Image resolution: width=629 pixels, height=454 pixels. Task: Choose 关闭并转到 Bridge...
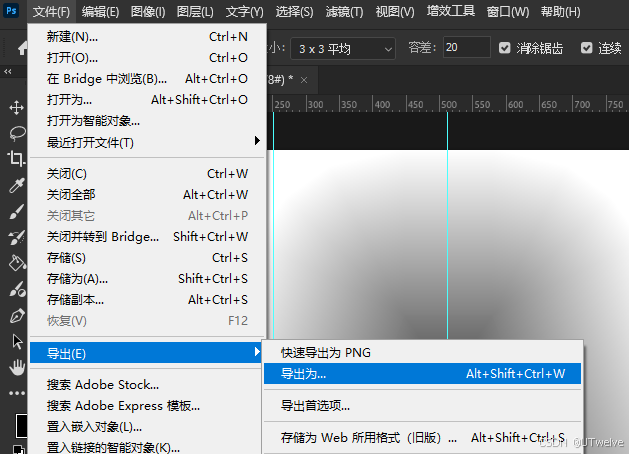147,237
